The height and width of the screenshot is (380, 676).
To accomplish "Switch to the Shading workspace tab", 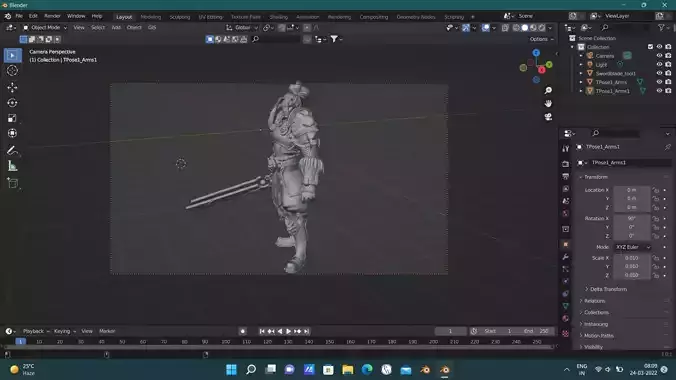I will coord(279,17).
